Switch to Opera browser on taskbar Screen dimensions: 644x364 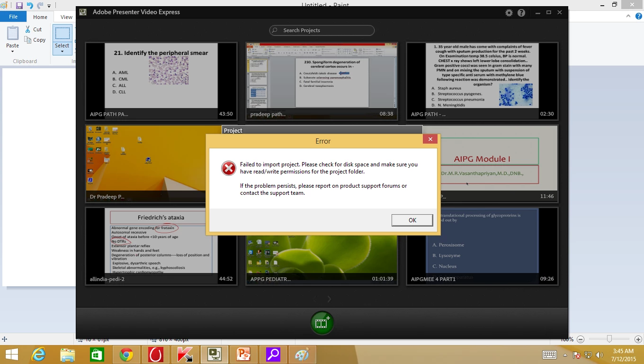point(155,355)
